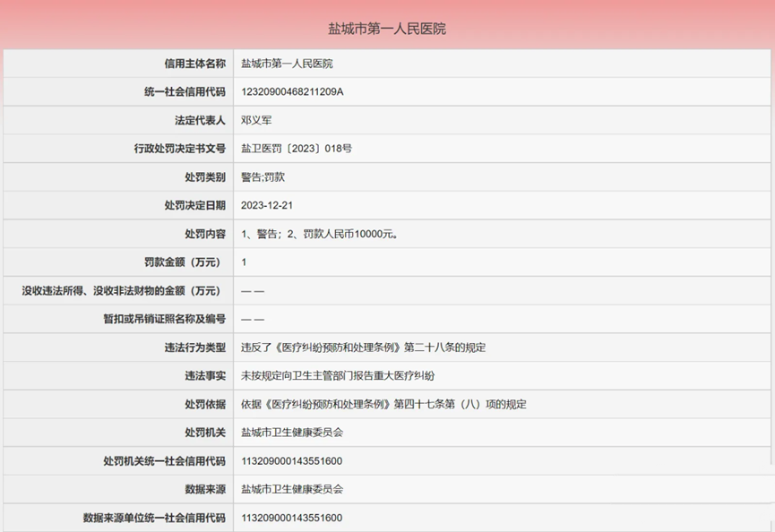Click the label 处罚类别
The height and width of the screenshot is (532, 775).
(x=205, y=176)
